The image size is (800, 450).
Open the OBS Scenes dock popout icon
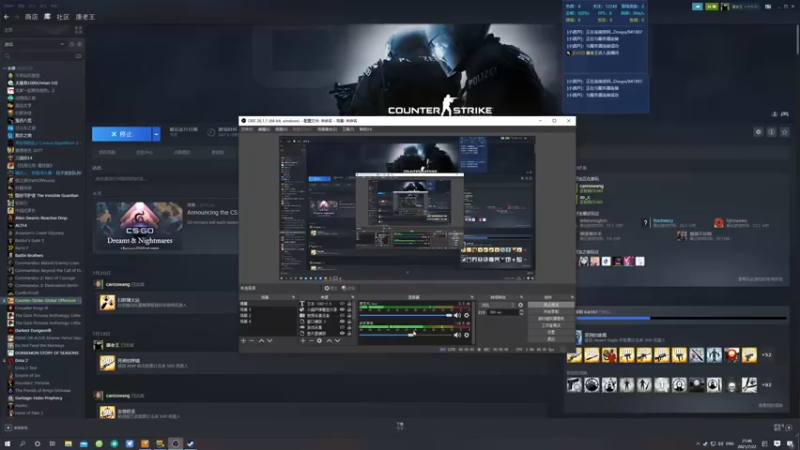[x=293, y=297]
